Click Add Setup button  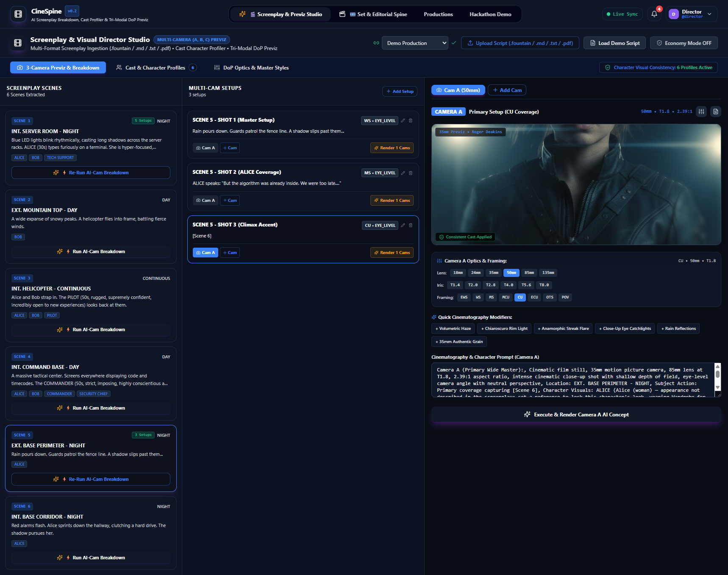coord(400,91)
